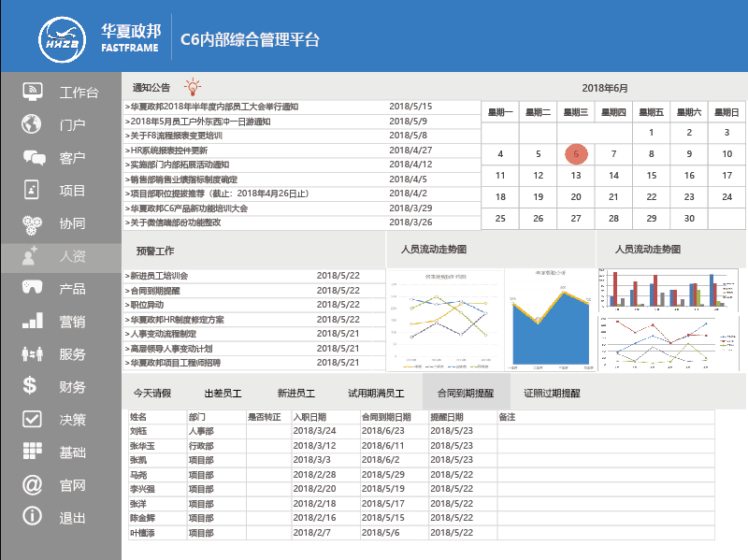Click the blue area chart thumbnail
Screen dimensions: 748x560
548,319
